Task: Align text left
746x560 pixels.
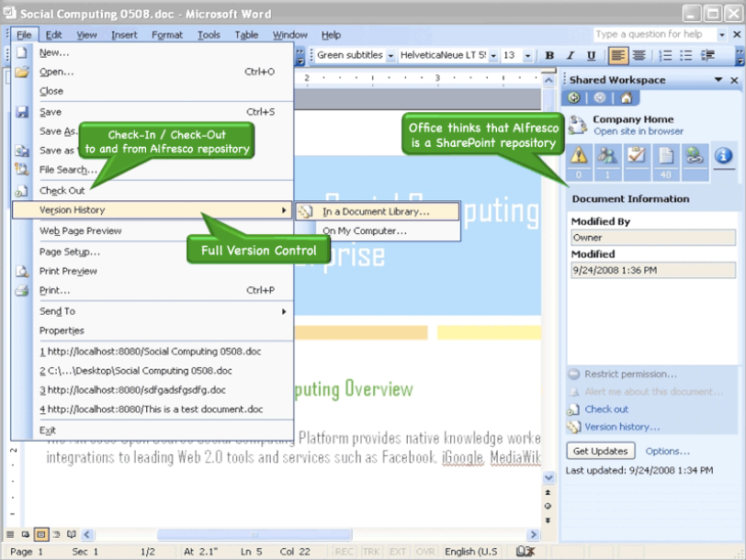Action: point(617,56)
